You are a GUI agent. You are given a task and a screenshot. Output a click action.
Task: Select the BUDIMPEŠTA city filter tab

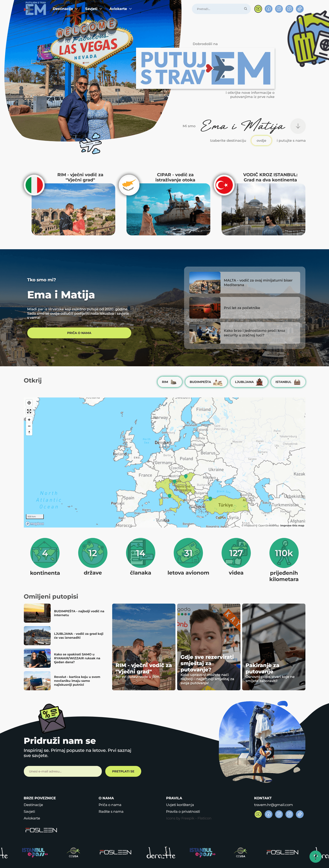click(x=206, y=382)
